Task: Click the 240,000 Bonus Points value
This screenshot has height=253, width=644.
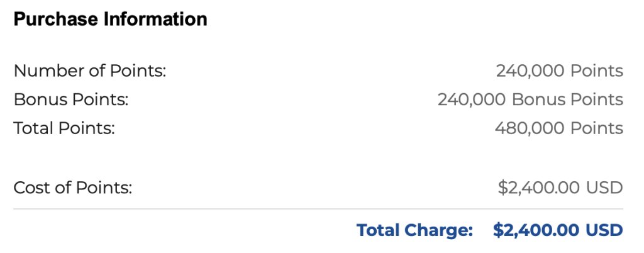Action: pyautogui.click(x=530, y=99)
